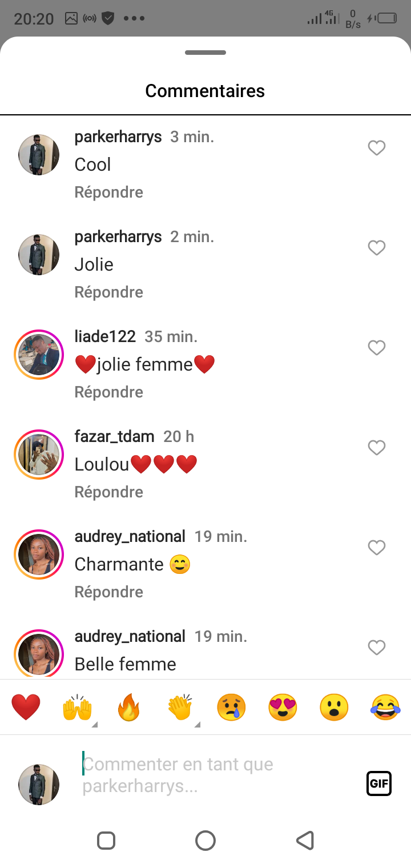Tap the comments sheet drag handle
Screen dimensions: 411x868
205,53
